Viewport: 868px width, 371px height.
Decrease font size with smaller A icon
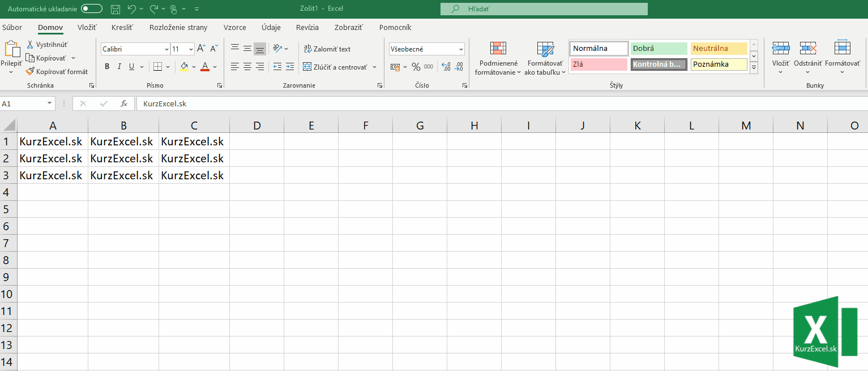(214, 49)
